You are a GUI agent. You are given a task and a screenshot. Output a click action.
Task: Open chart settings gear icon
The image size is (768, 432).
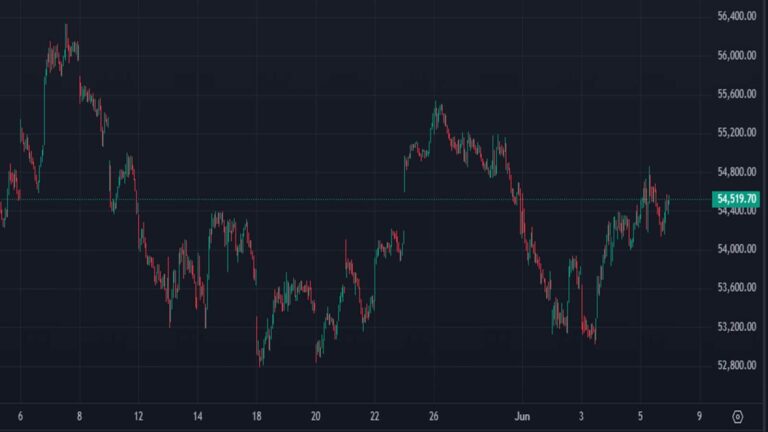pos(738,417)
